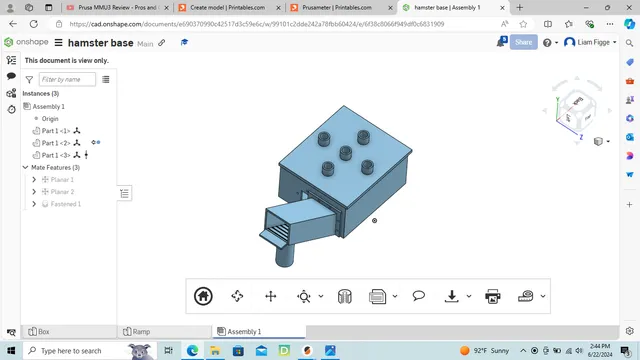
Task: Expand the Fastened 1 mate
Action: point(34,204)
